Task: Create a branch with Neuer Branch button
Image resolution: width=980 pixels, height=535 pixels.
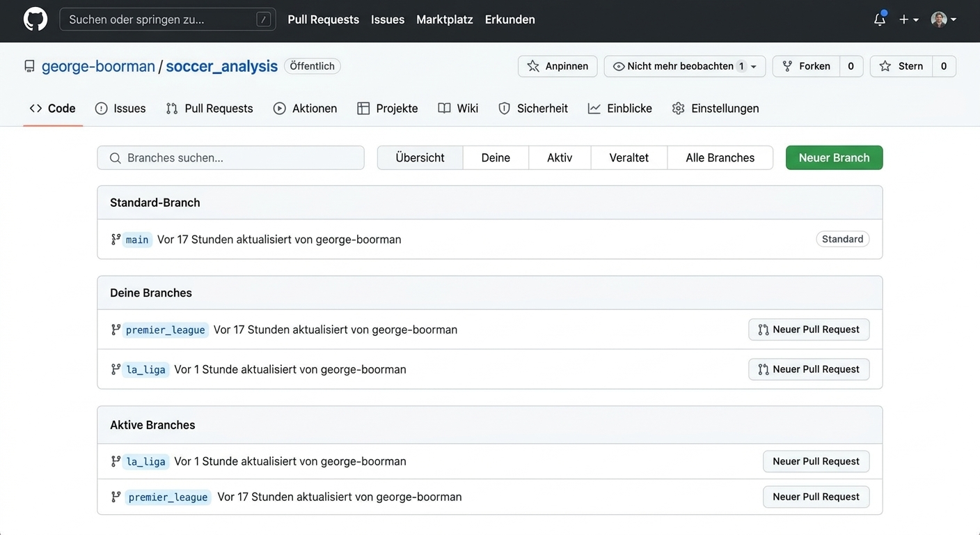Action: click(835, 157)
